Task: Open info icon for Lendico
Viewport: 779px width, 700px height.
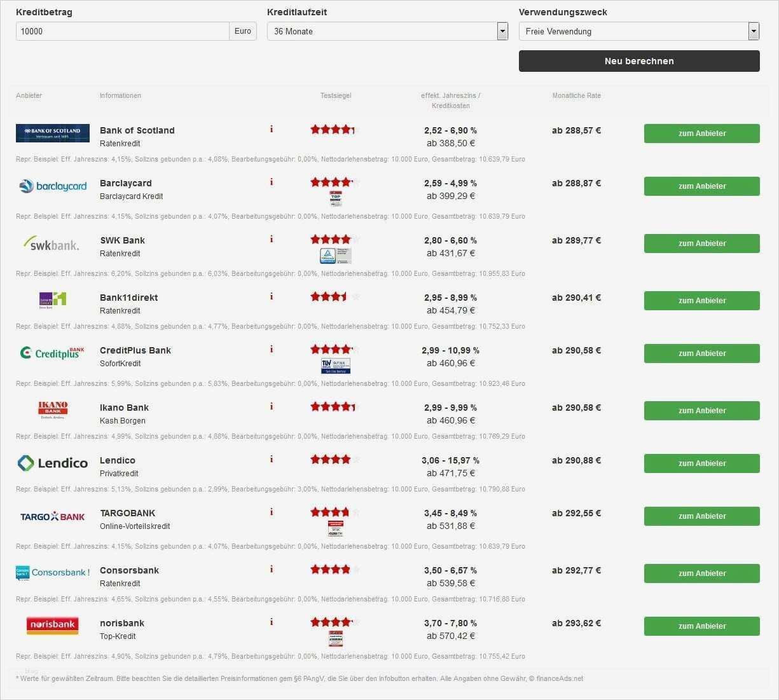Action: 272,459
